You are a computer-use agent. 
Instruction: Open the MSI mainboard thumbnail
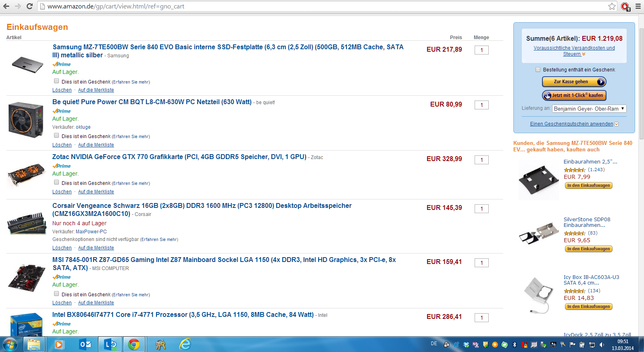(27, 278)
